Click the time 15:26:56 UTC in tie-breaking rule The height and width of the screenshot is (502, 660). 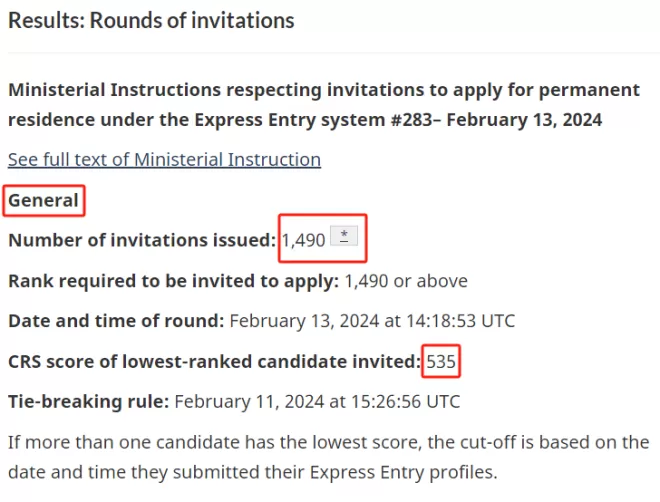[x=405, y=401]
